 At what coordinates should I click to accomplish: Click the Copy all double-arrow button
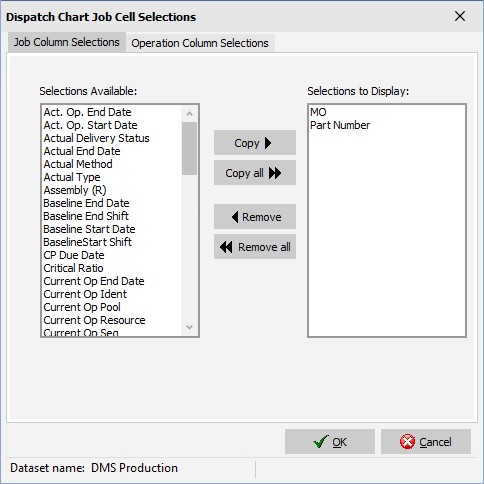255,173
